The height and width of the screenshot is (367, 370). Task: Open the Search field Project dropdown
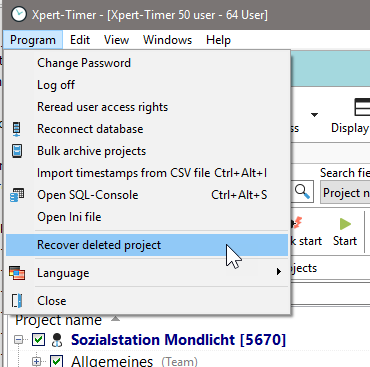click(x=345, y=193)
